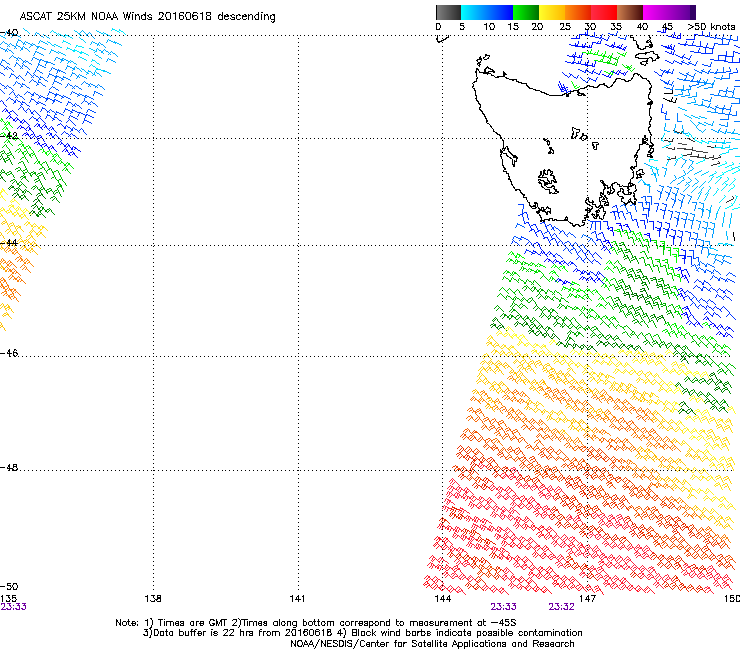Click the longitude label "147"
This screenshot has height=650, width=740.
tap(588, 599)
